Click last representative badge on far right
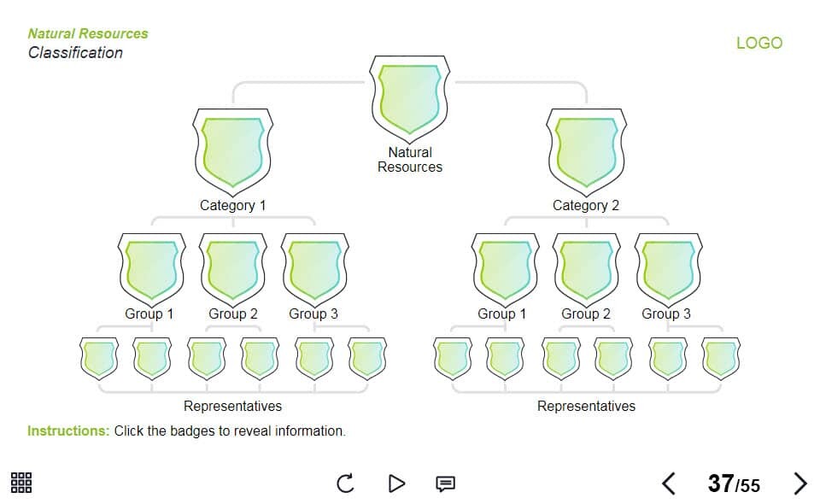820x504 pixels. click(721, 358)
